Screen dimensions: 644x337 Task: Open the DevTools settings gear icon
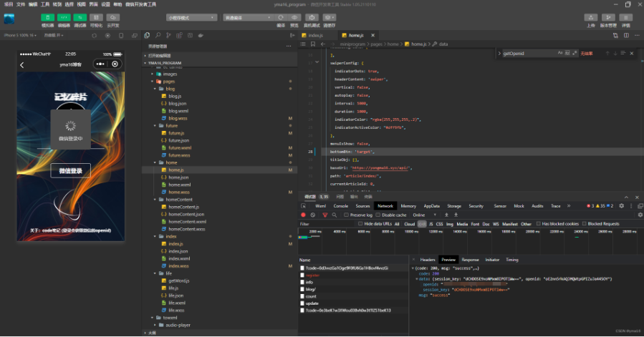(621, 205)
